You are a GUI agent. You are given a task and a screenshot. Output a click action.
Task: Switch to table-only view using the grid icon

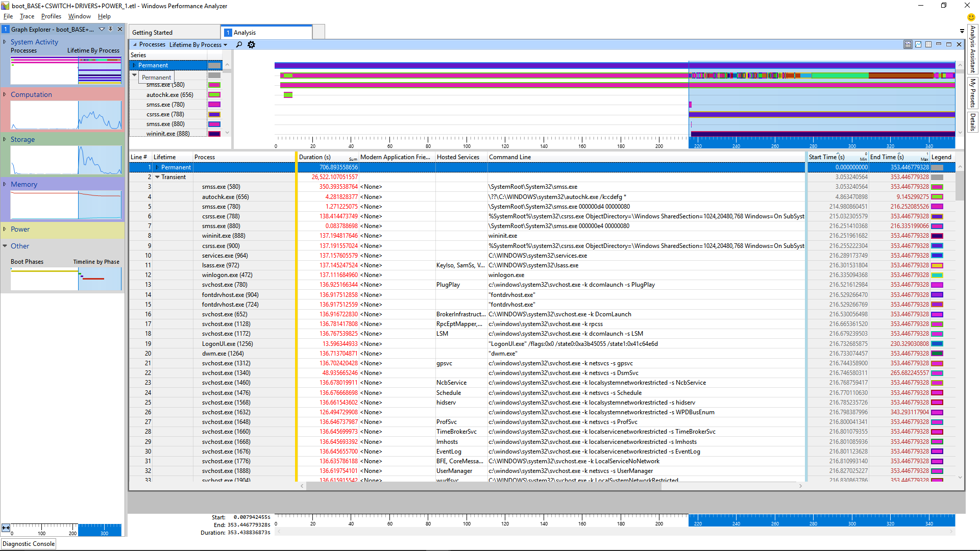[x=928, y=44]
